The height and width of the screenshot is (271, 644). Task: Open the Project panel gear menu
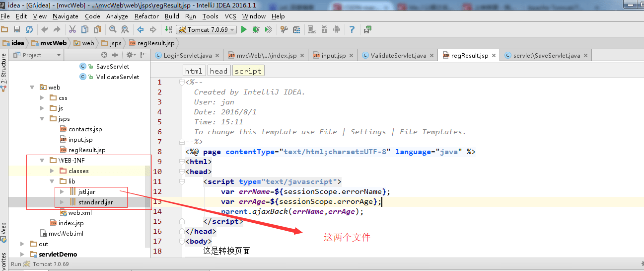[x=130, y=55]
